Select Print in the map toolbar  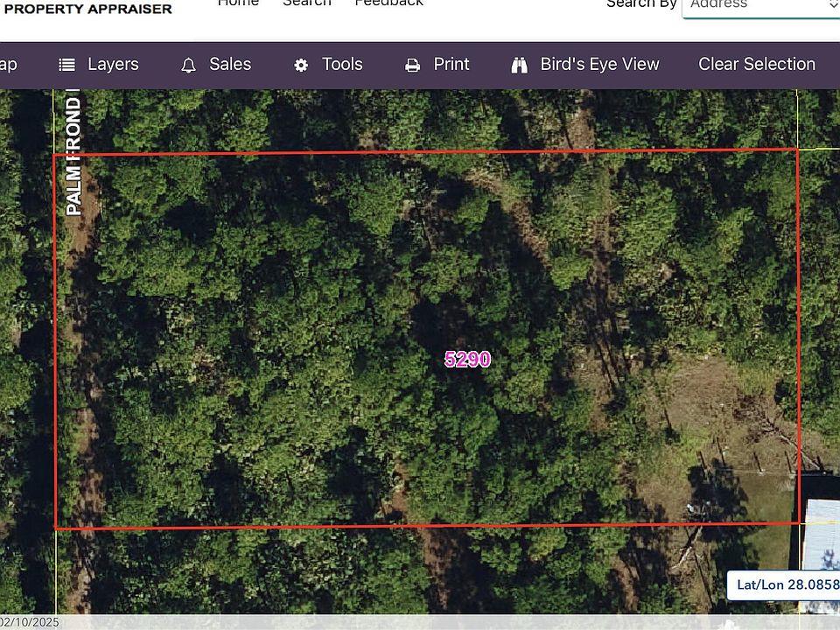point(451,64)
